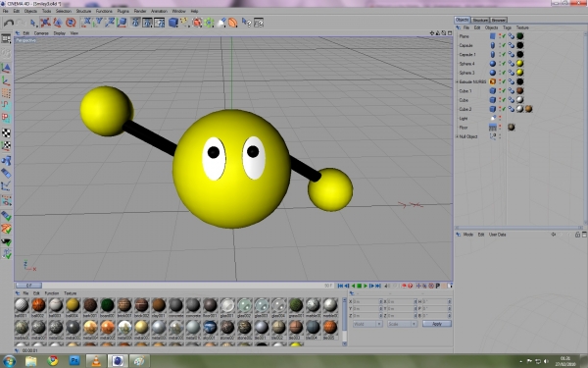The width and height of the screenshot is (588, 368).
Task: Select the Move tool with crossed arrows
Action: [x=45, y=23]
